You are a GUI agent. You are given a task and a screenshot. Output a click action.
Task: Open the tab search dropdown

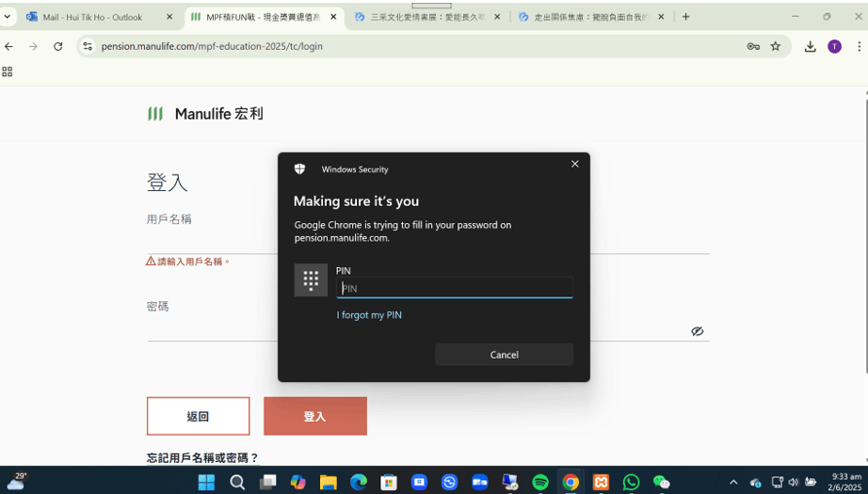coord(8,17)
